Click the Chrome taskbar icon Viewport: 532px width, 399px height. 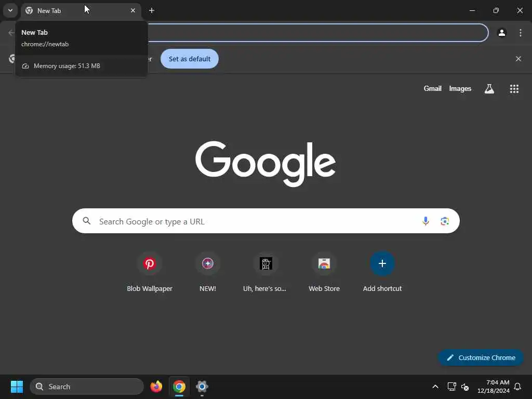pyautogui.click(x=179, y=387)
